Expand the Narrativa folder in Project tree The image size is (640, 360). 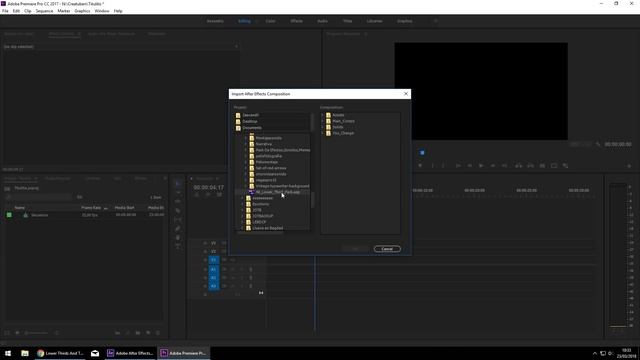point(246,144)
